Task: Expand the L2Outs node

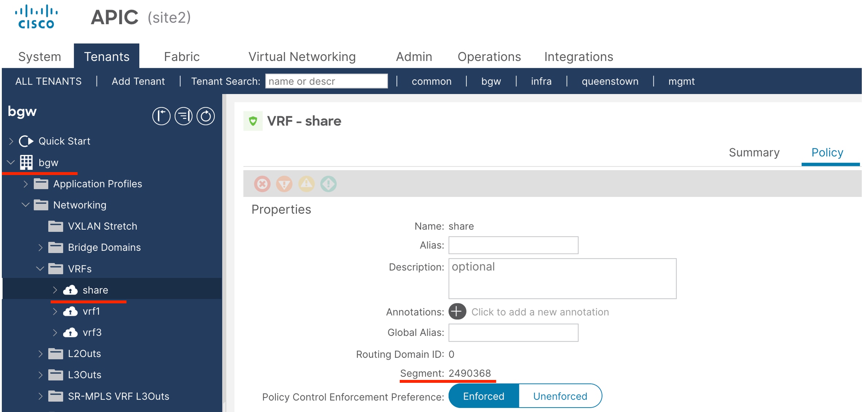Action: [x=40, y=354]
